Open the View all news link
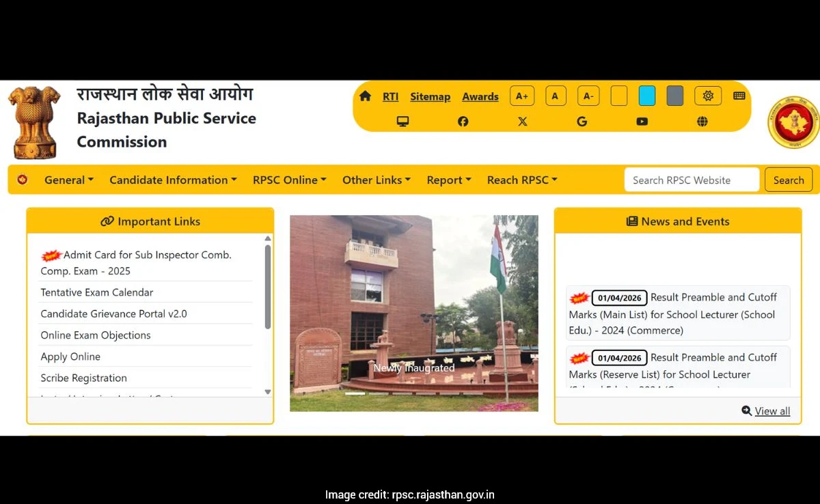The image size is (820, 504). (x=771, y=410)
